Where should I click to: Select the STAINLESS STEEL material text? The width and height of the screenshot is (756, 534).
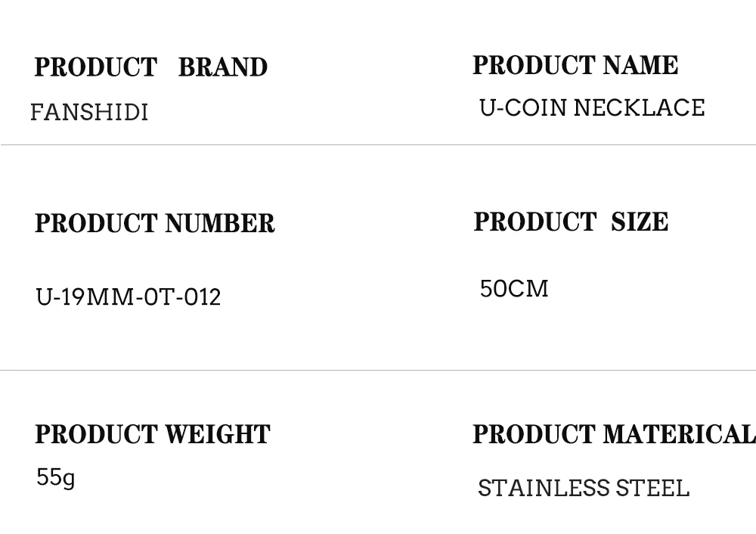pyautogui.click(x=583, y=489)
